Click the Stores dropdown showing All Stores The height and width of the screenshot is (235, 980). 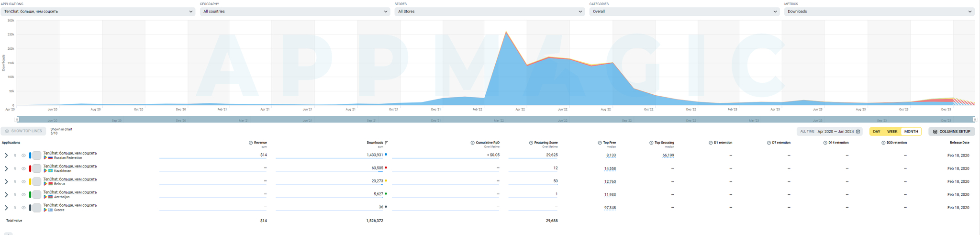pyautogui.click(x=489, y=11)
